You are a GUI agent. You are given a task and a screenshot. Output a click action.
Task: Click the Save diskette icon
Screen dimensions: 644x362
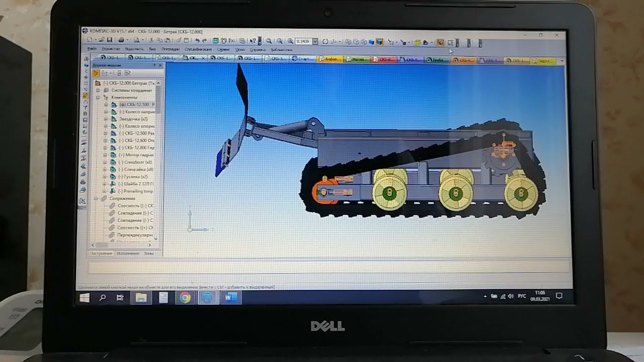point(109,40)
